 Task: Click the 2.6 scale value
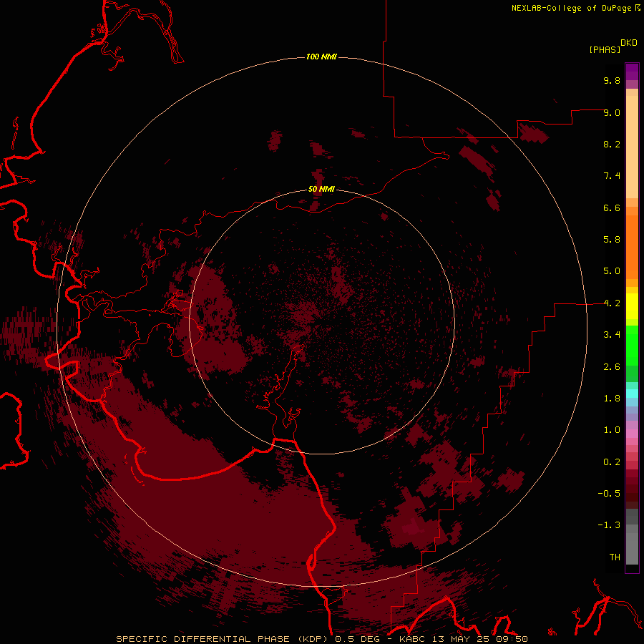click(612, 367)
